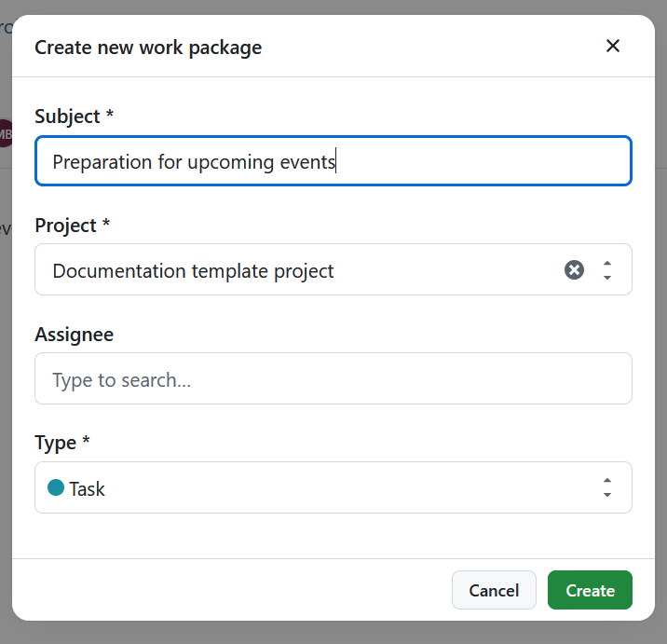Close the Create new work package dialog

pyautogui.click(x=613, y=46)
